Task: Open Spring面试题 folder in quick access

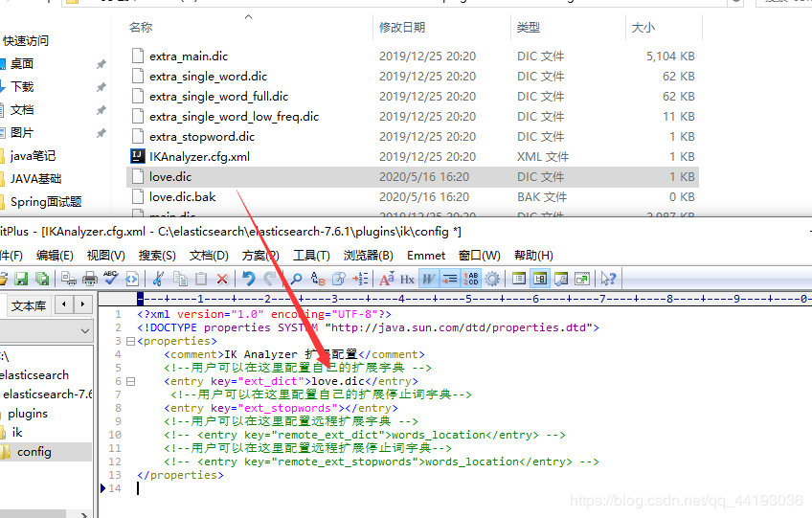Action: coord(46,201)
